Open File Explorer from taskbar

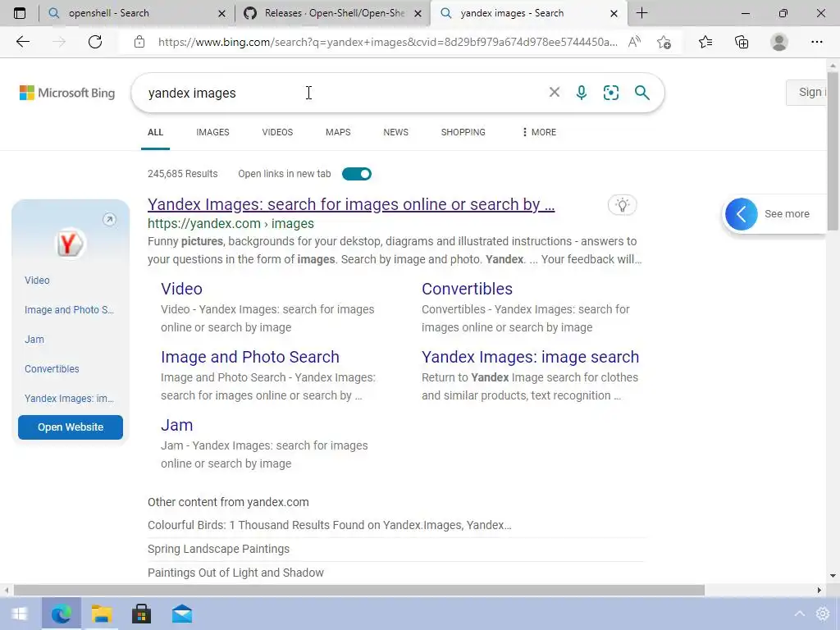click(101, 614)
